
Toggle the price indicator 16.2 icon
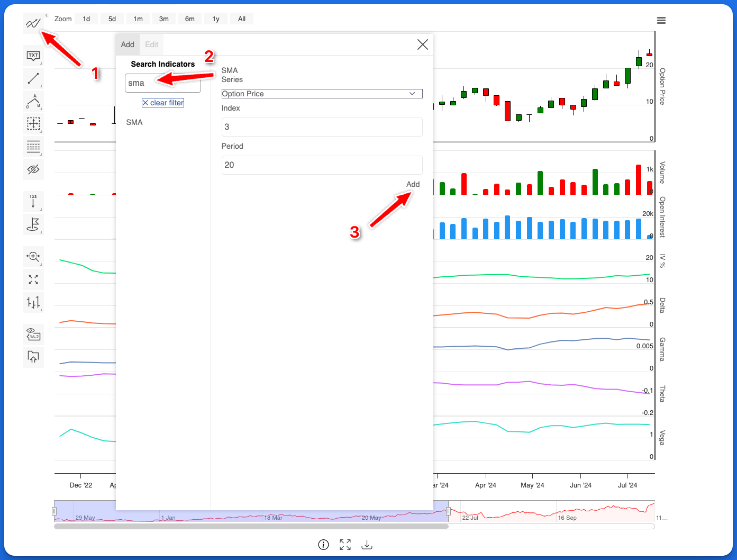(33, 335)
